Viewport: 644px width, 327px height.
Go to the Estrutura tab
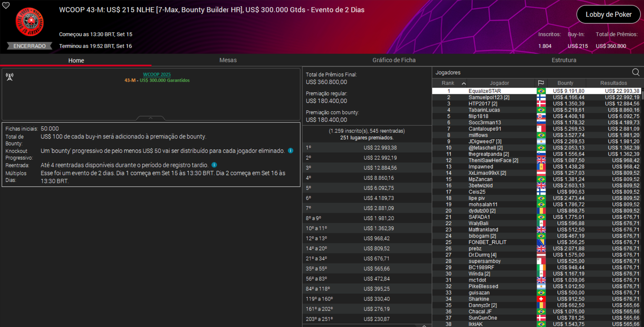click(x=564, y=60)
